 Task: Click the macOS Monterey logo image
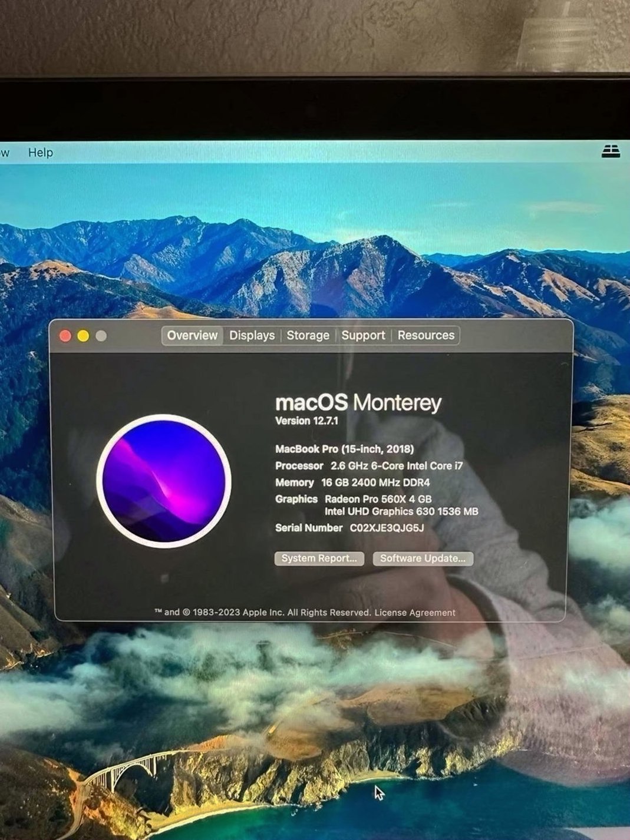164,481
